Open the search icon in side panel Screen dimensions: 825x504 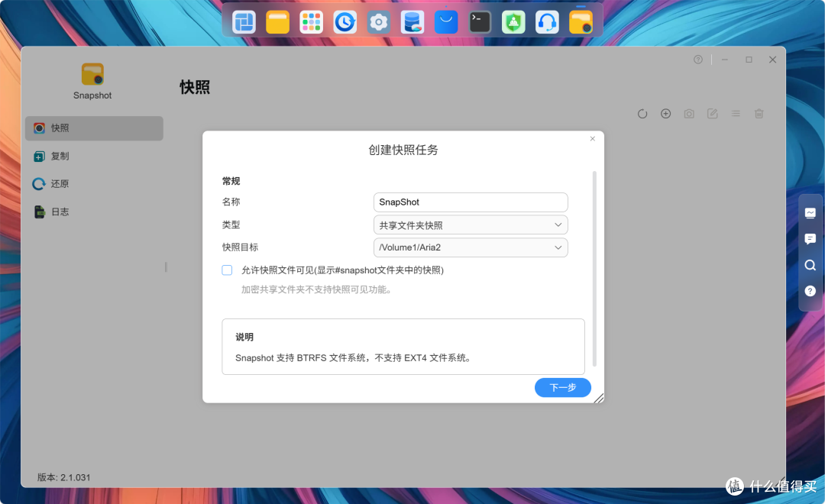(x=810, y=265)
